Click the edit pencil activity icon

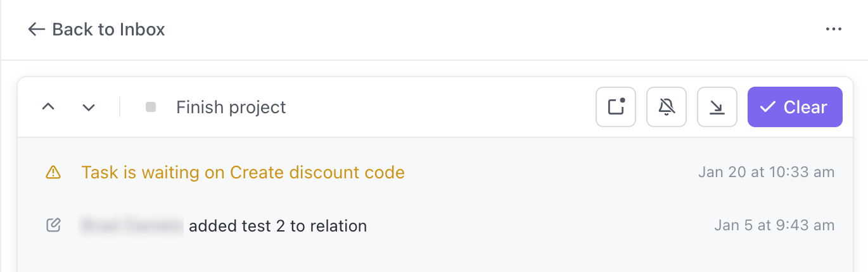[x=54, y=225]
